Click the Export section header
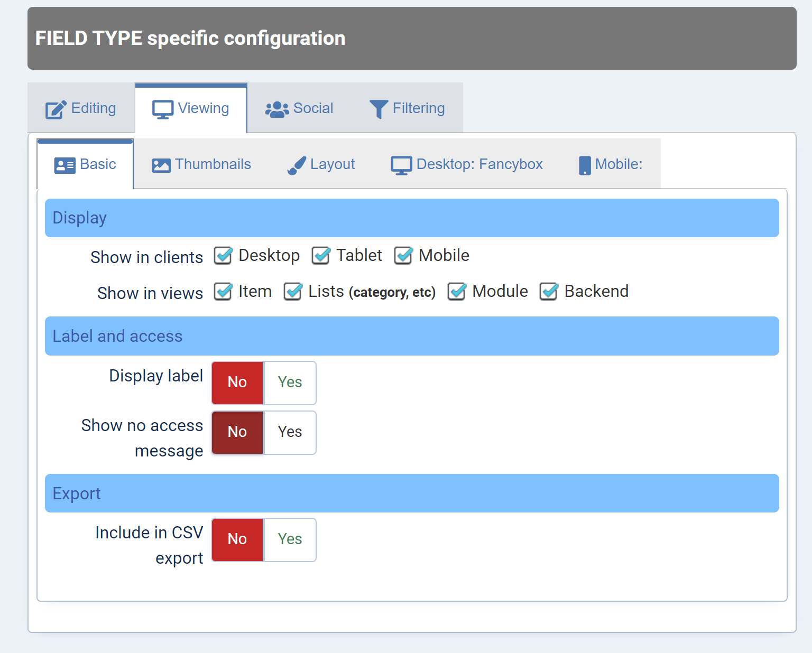The image size is (812, 653). pyautogui.click(x=412, y=493)
